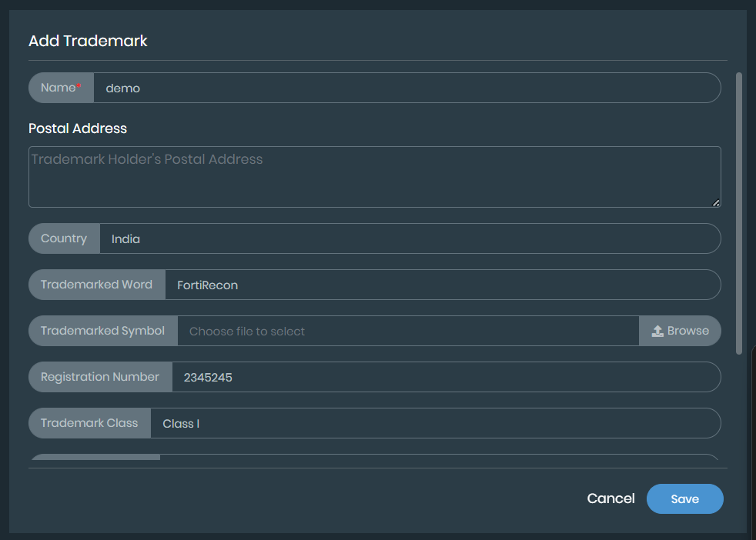Click the upload icon on Browse
This screenshot has width=756, height=540.
[657, 331]
